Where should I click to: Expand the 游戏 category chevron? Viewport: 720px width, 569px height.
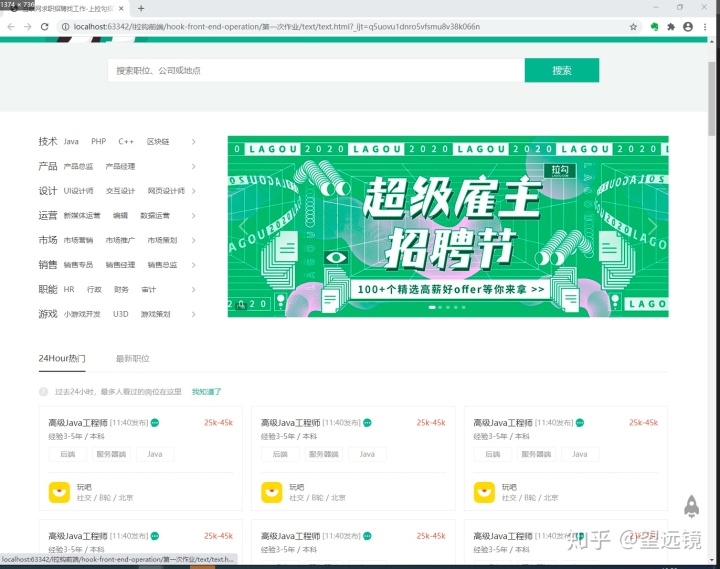click(193, 315)
